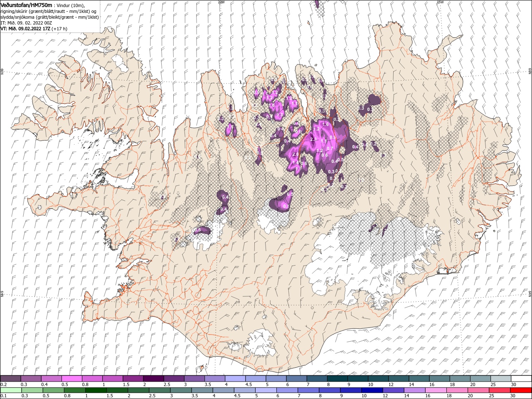
Task: Click the Veðurstofan/HM750m title text
Action: point(26,5)
